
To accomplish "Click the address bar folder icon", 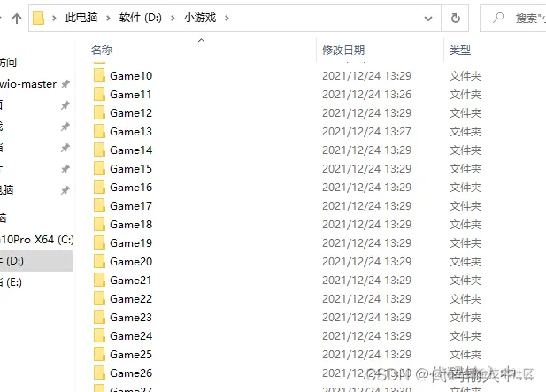I will (x=38, y=18).
